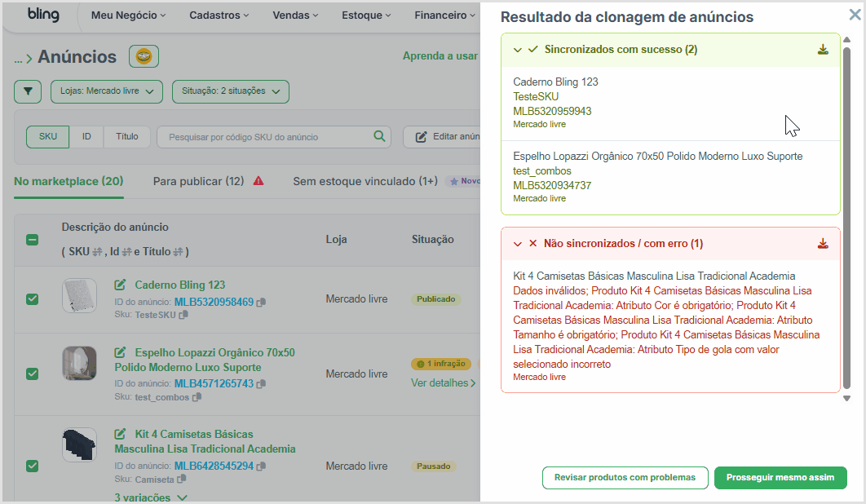The width and height of the screenshot is (866, 504).
Task: Click the star icon on Novo badge
Action: click(454, 181)
